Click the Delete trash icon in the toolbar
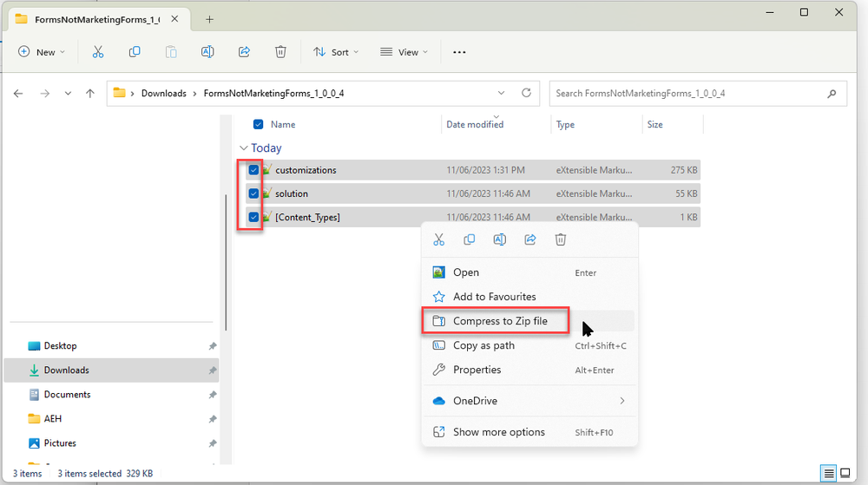This screenshot has height=485, width=868. 280,52
